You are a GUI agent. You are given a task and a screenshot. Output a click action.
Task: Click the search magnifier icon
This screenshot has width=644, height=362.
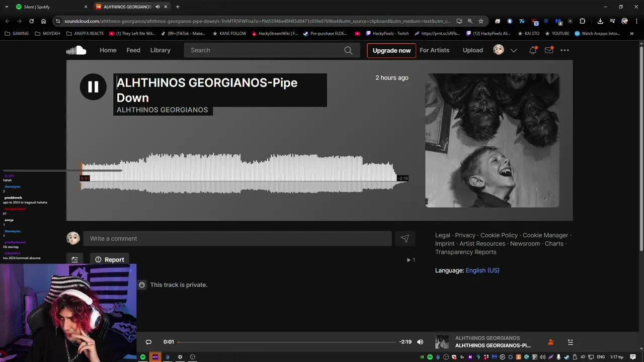[348, 50]
